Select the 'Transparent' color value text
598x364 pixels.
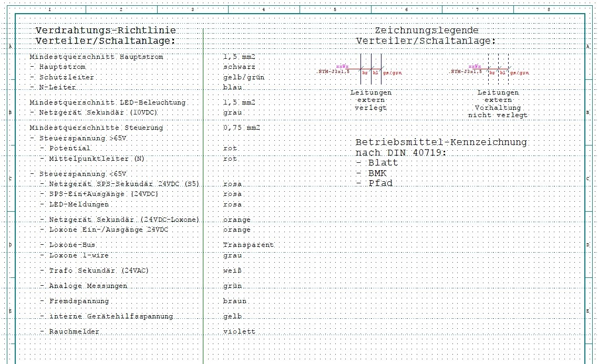coord(248,245)
